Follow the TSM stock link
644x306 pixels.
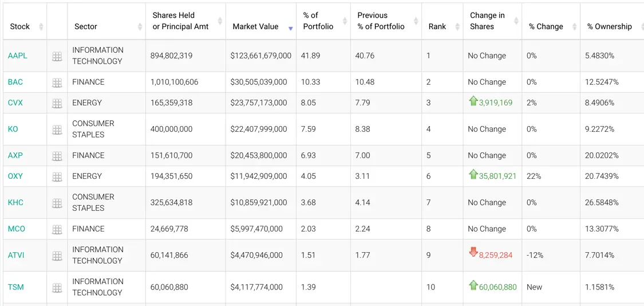click(x=16, y=287)
